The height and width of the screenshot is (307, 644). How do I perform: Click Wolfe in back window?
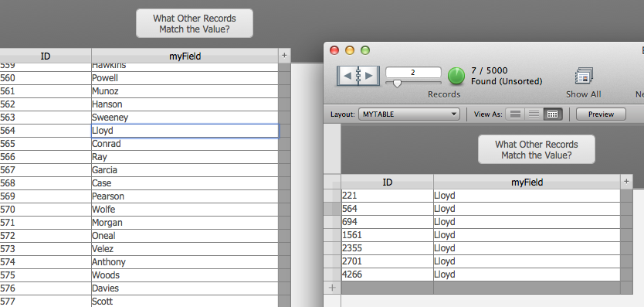[x=185, y=210]
